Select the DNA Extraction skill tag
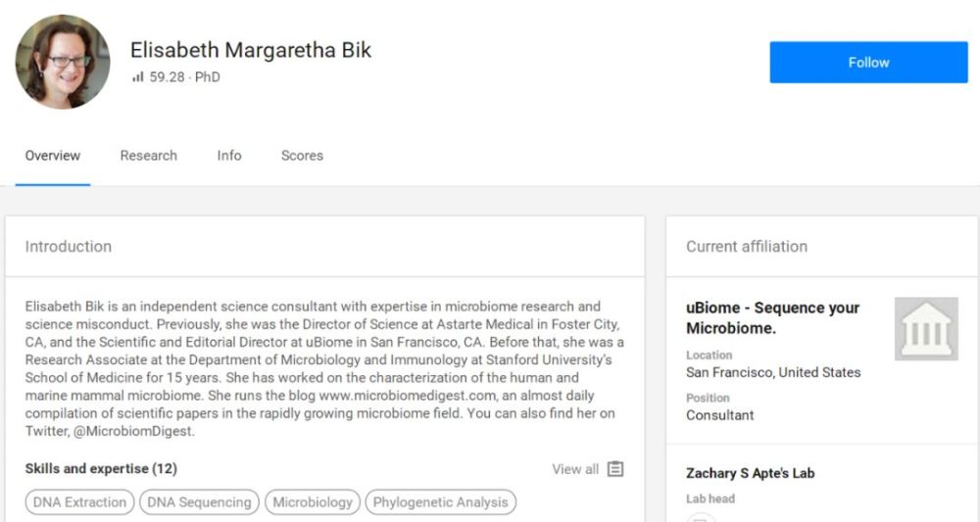Image resolution: width=980 pixels, height=522 pixels. tap(79, 502)
